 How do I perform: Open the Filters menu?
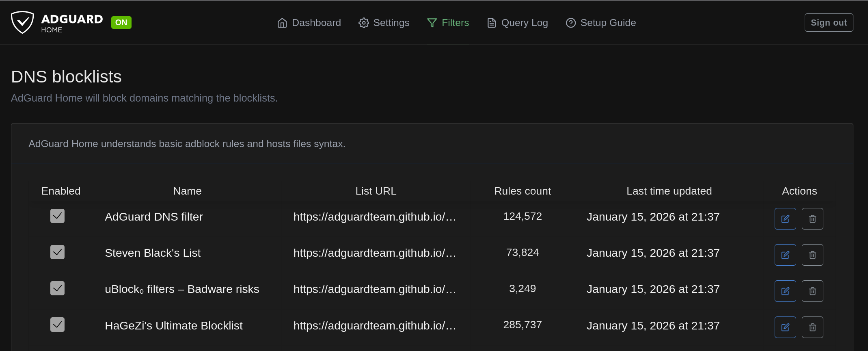[448, 23]
